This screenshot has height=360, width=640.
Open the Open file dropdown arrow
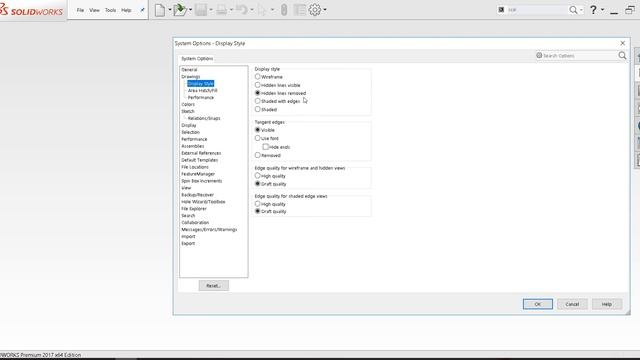pos(191,10)
